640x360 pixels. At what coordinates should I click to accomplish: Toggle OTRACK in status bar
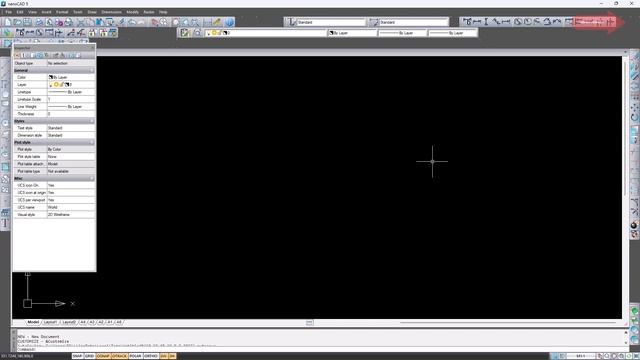tap(120, 356)
